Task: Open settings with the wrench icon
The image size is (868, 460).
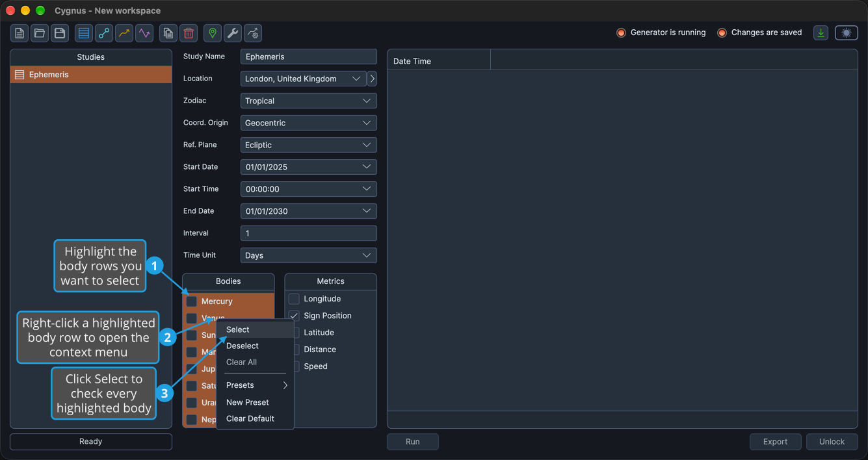Action: 233,33
